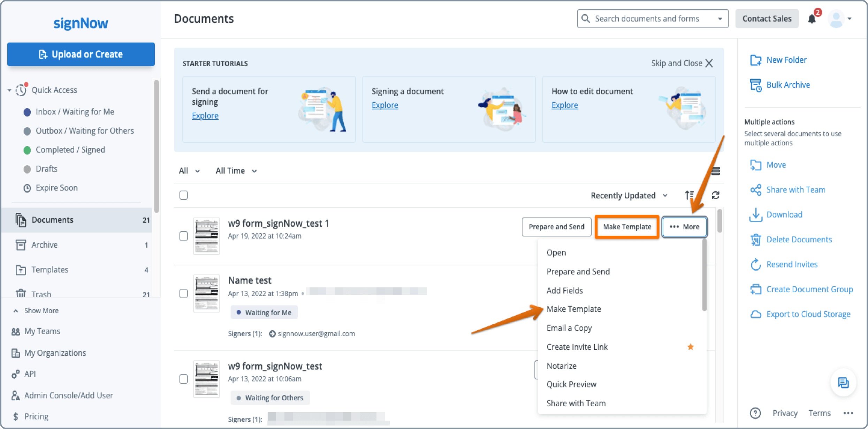Click the notification bell icon
Viewport: 868px width, 429px height.
pos(812,19)
